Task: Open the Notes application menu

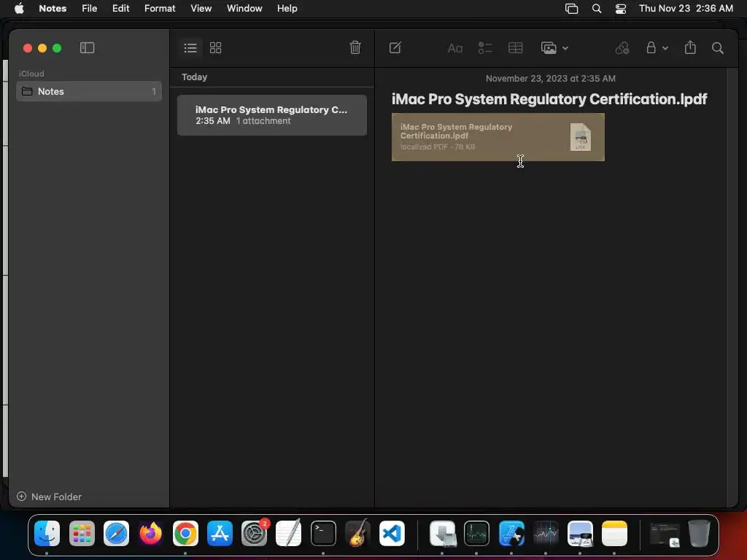Action: click(53, 8)
